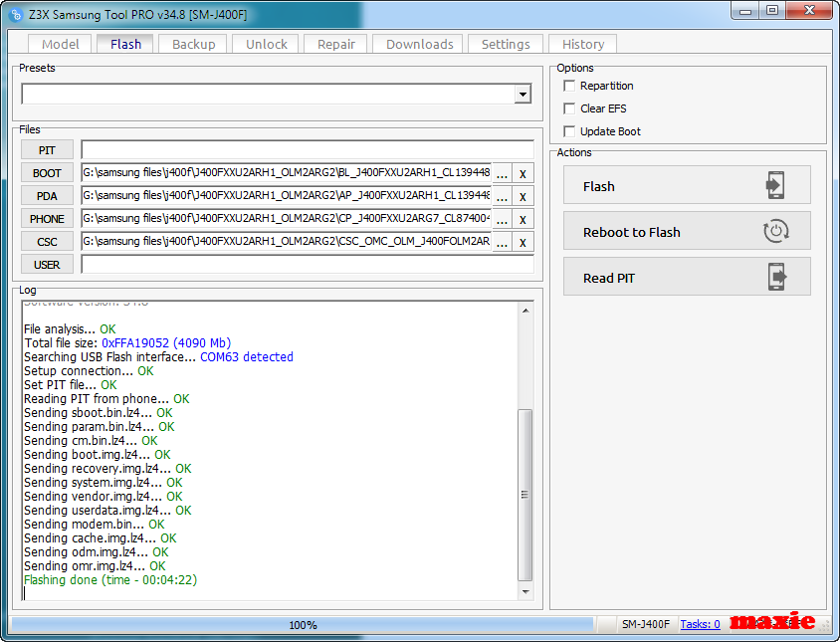Clear the CSC file path with X
The height and width of the screenshot is (642, 840).
pyautogui.click(x=523, y=242)
